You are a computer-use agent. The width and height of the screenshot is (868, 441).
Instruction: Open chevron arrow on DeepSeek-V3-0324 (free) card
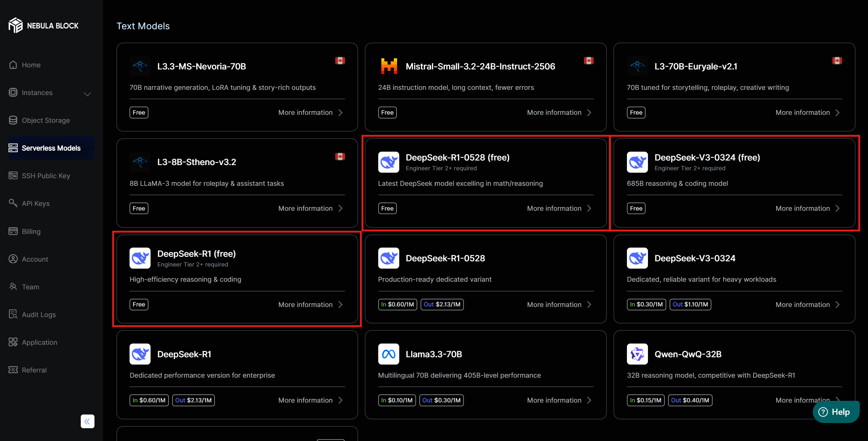coord(838,208)
